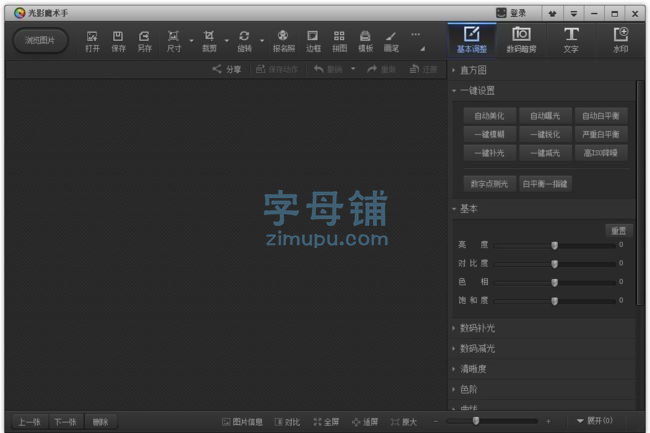Switch to 基本调整 tab
Screen dimensions: 650x433
point(472,40)
